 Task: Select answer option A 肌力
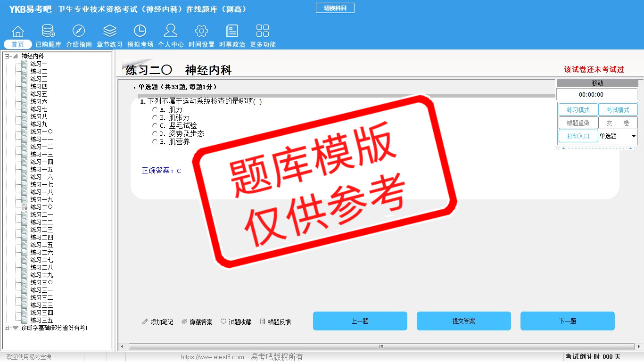point(155,110)
